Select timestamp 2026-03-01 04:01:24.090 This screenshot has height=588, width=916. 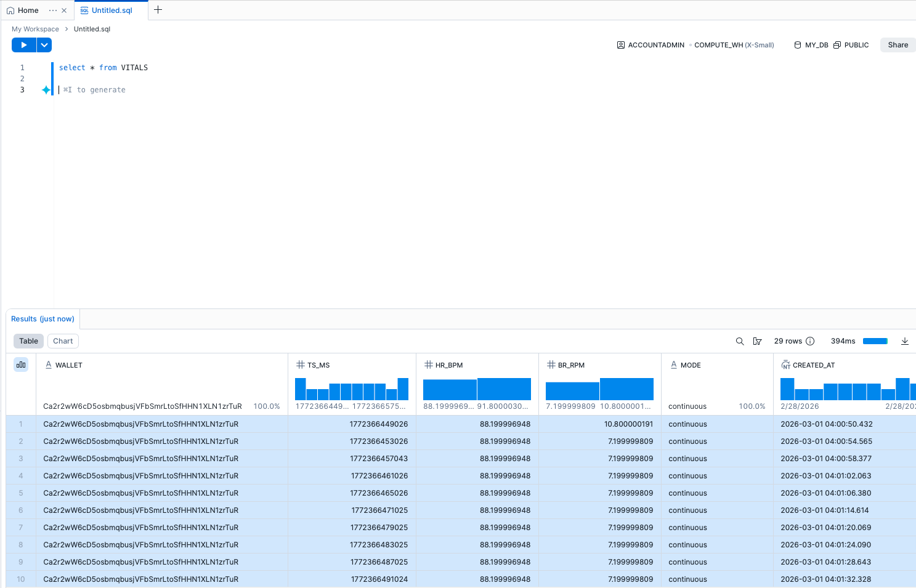pos(845,545)
